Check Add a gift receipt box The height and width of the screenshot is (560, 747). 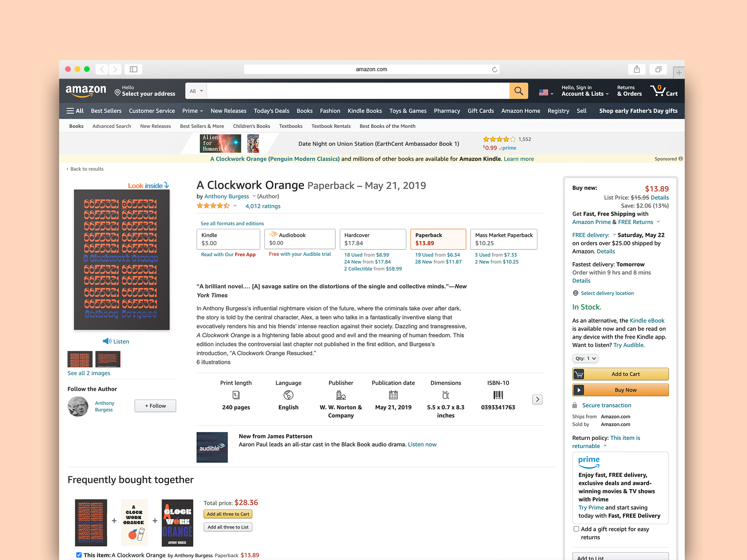click(x=576, y=529)
